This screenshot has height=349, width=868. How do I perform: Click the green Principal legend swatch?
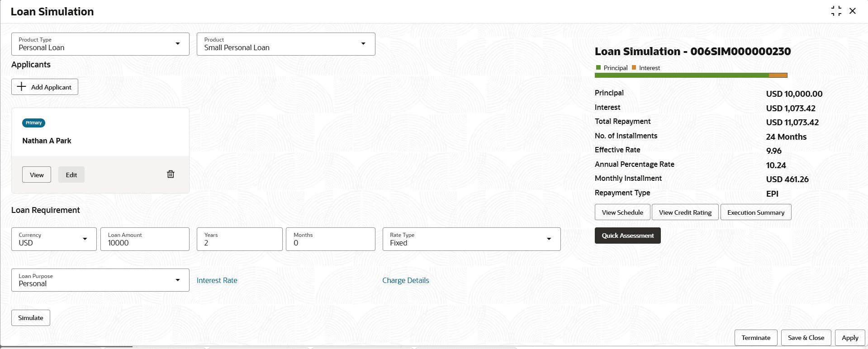(598, 68)
